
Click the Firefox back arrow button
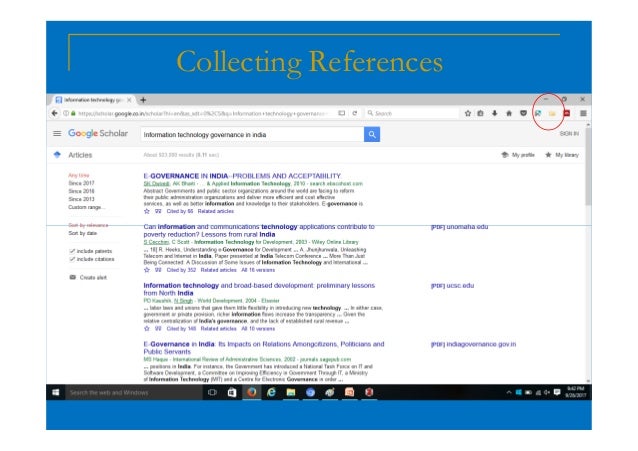[55, 113]
